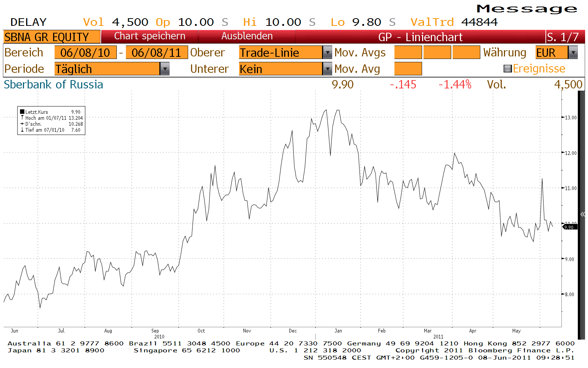Click the GP - Linienchart menu header
The height and width of the screenshot is (368, 588).
click(x=421, y=36)
